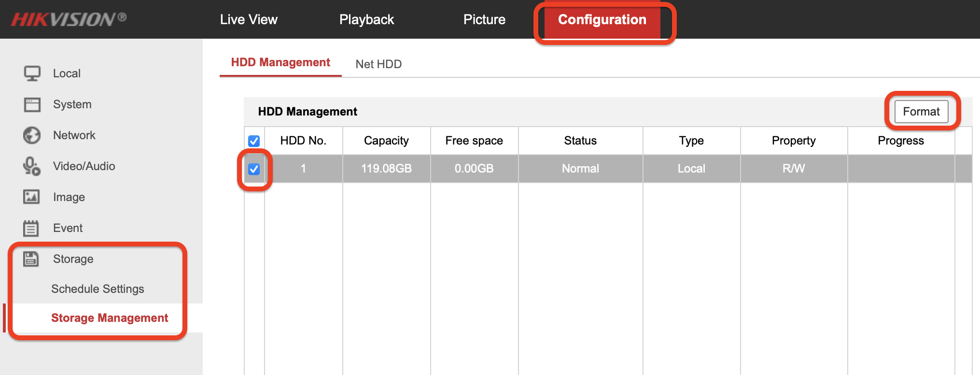980x375 pixels.
Task: Go to Live View
Action: tap(249, 20)
